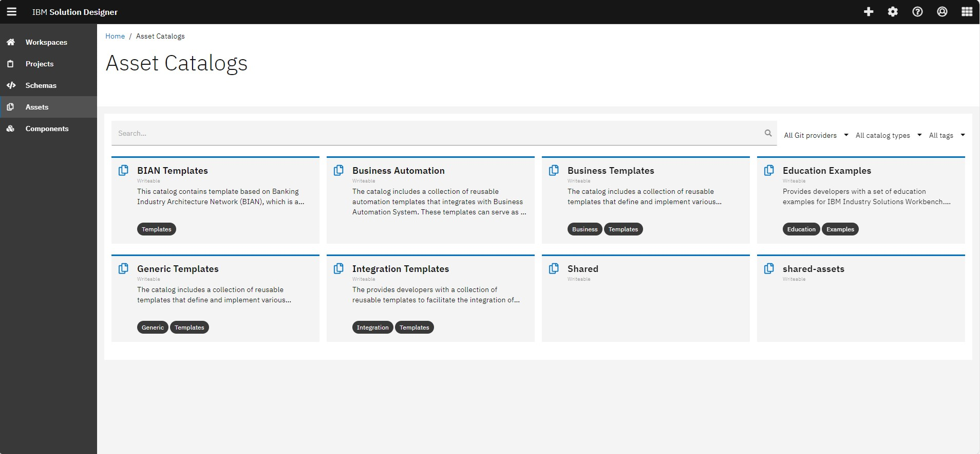Click the search magnifier icon
Screen dimensions: 980x454
tap(768, 133)
